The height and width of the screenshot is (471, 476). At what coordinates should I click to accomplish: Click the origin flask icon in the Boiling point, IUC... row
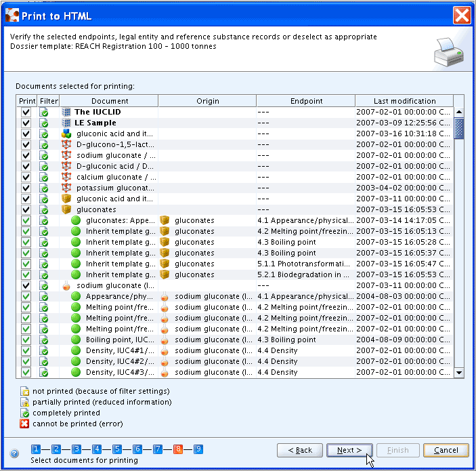point(165,340)
